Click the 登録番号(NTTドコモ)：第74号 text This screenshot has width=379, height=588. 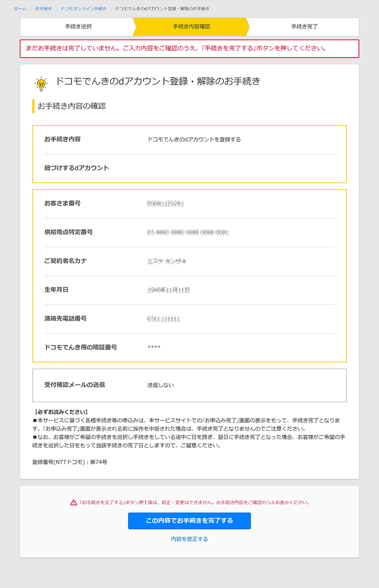click(x=70, y=462)
